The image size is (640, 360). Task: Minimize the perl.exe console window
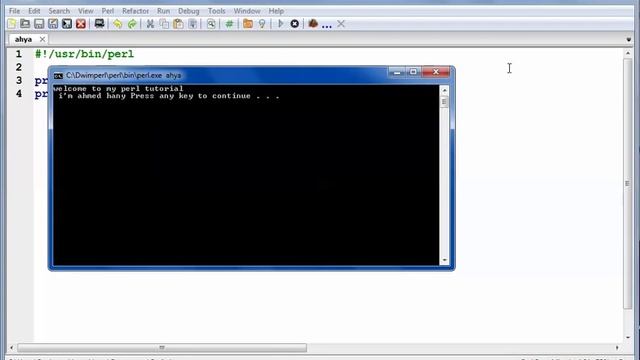point(396,72)
